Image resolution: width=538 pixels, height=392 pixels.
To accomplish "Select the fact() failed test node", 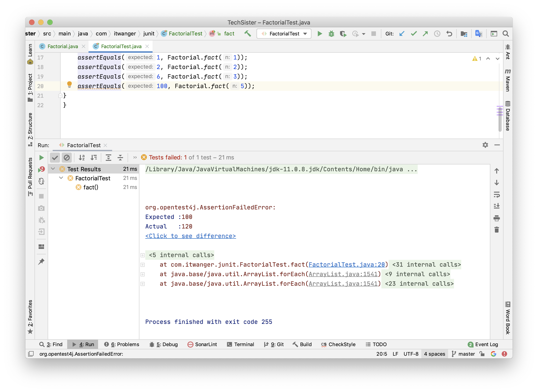I will pos(91,187).
